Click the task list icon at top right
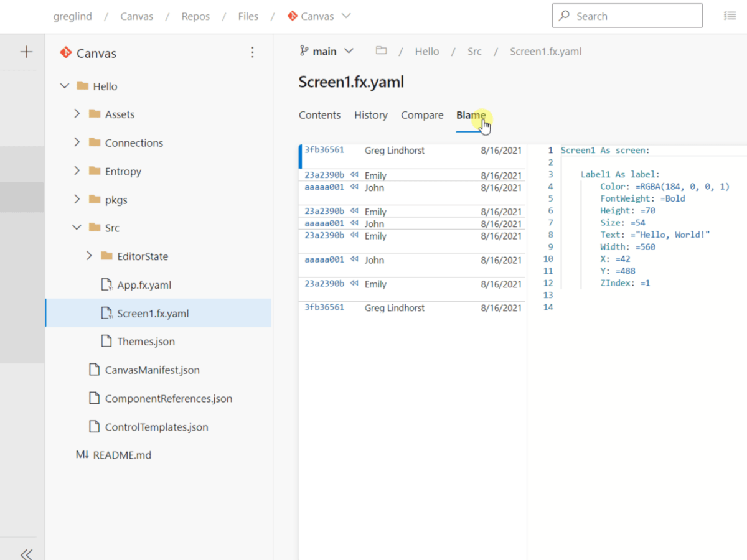 pos(730,16)
